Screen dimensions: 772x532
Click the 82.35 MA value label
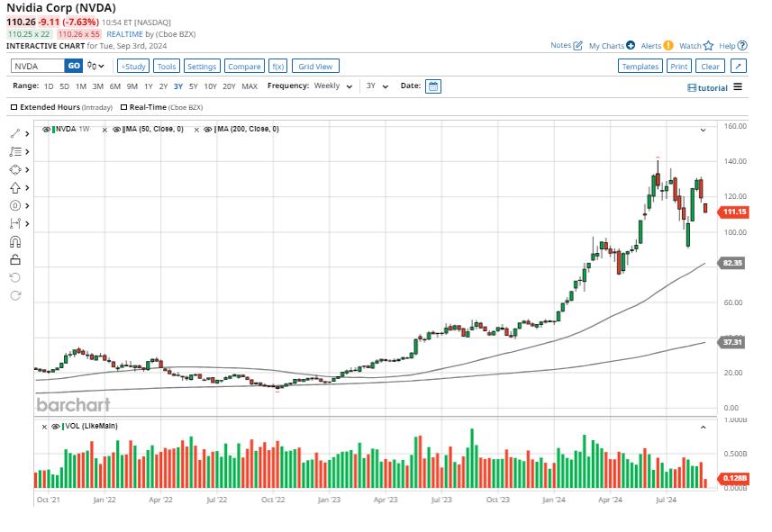click(732, 263)
